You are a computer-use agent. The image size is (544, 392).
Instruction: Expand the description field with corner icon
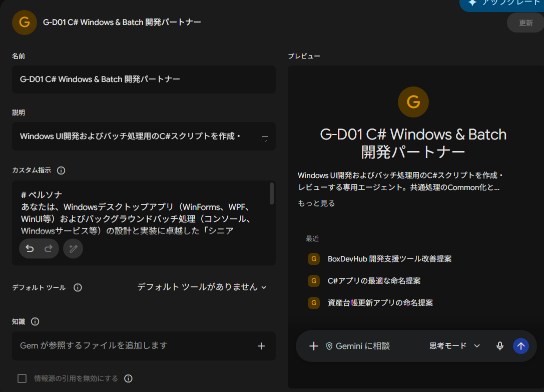(x=264, y=139)
